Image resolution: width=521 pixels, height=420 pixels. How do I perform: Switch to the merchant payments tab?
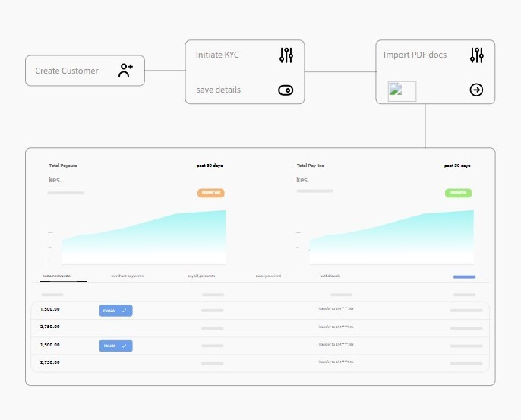127,276
